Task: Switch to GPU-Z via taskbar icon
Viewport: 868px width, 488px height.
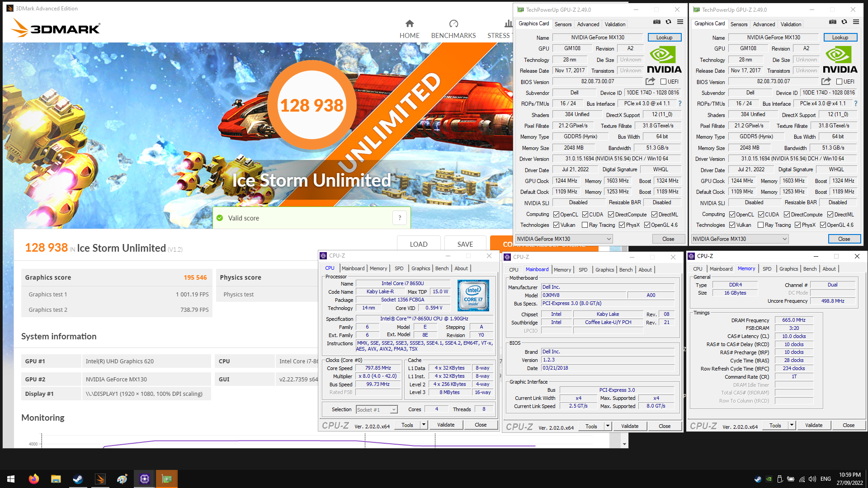Action: click(x=167, y=479)
